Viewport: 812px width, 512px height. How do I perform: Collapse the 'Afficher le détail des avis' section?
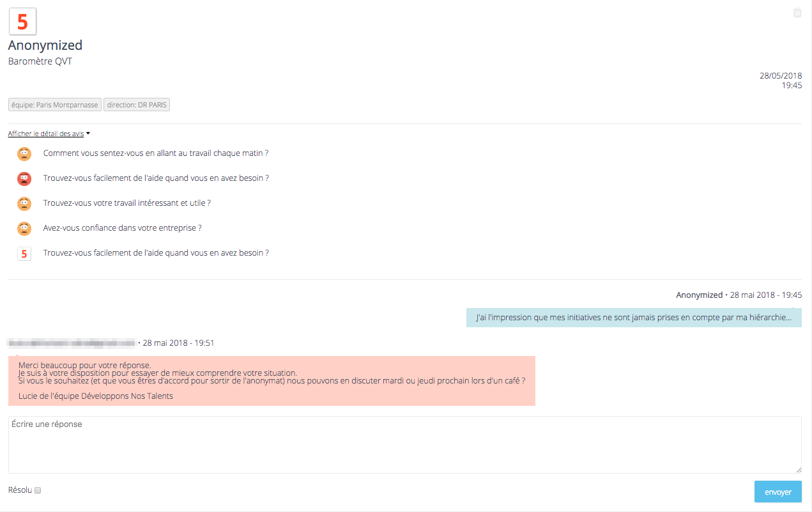46,134
